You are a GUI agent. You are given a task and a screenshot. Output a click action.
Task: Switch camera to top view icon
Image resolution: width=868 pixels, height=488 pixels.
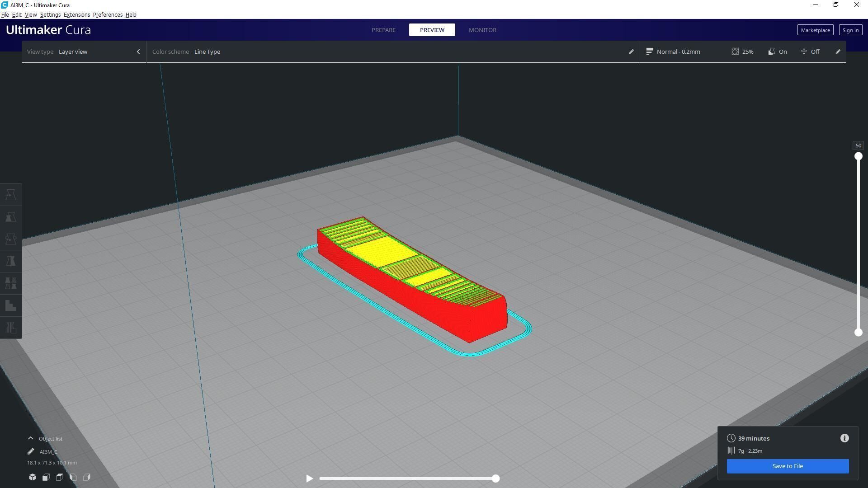tap(60, 477)
